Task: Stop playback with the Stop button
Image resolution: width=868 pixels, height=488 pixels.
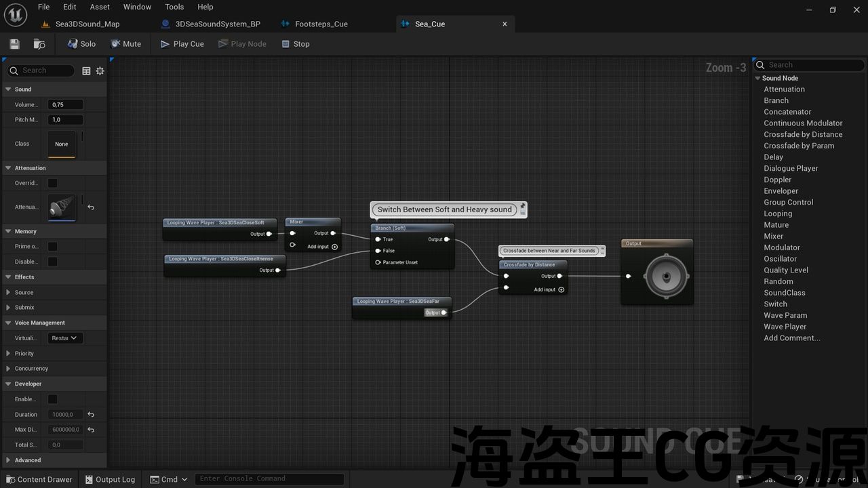Action: tap(295, 44)
